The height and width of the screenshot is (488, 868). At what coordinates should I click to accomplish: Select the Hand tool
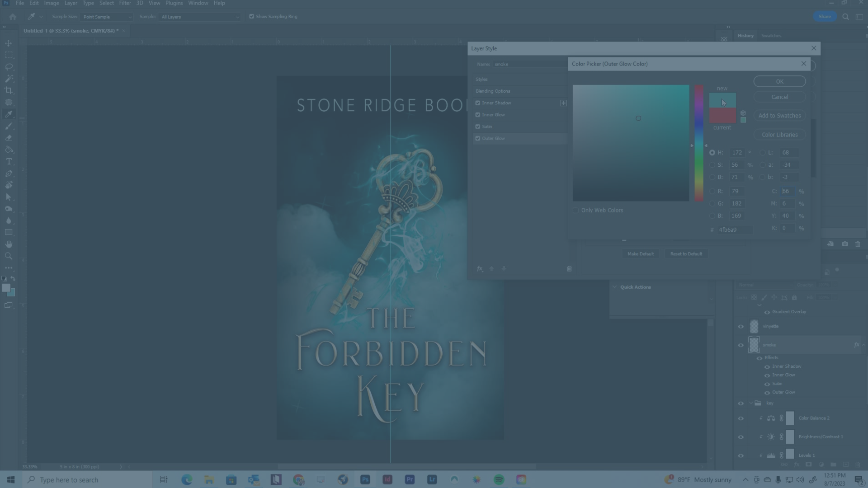pos(9,244)
